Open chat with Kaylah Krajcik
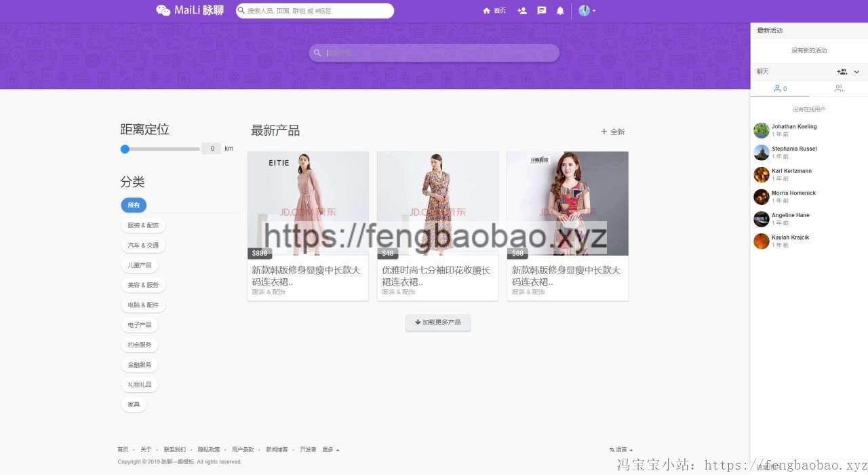Image resolution: width=868 pixels, height=475 pixels. click(x=809, y=241)
